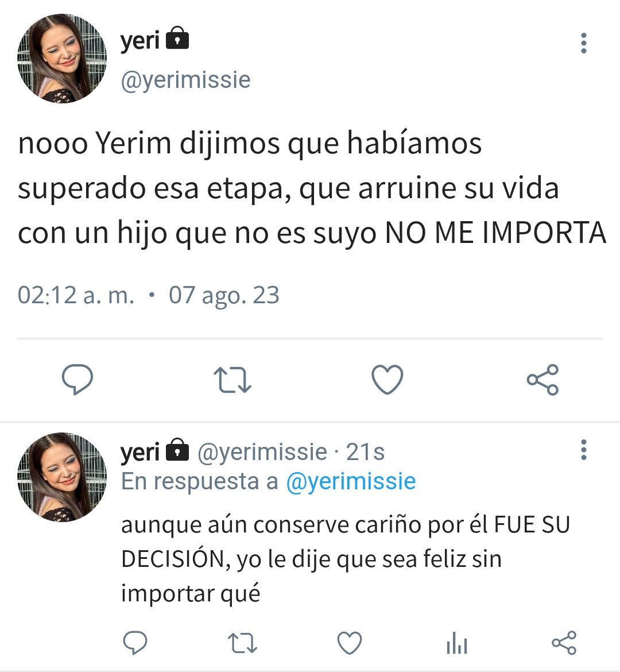
Task: Retweet the 21s reply tweet
Action: 242,643
